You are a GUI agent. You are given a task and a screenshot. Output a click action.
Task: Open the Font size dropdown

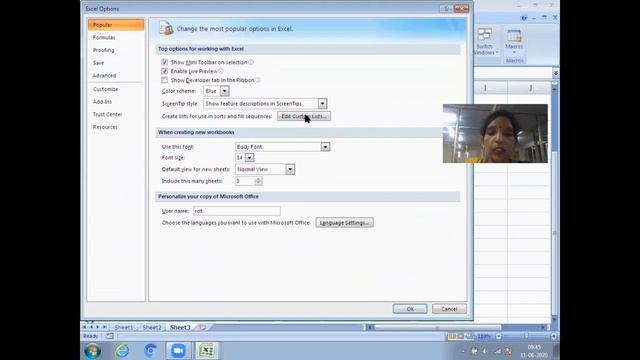point(249,158)
